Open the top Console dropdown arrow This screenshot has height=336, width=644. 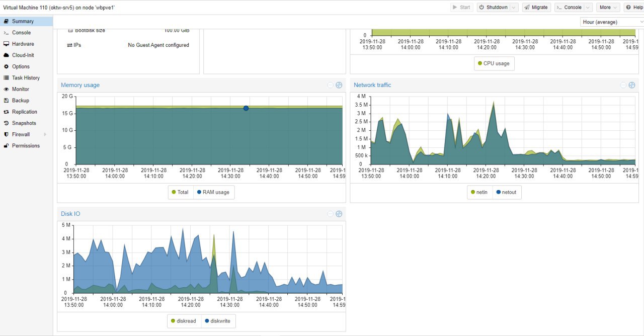pos(588,8)
